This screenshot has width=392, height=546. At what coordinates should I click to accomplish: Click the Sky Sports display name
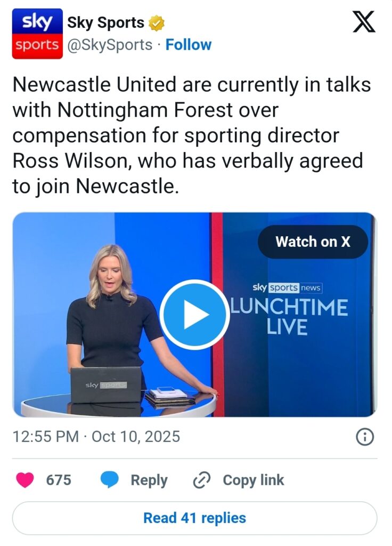click(x=105, y=22)
